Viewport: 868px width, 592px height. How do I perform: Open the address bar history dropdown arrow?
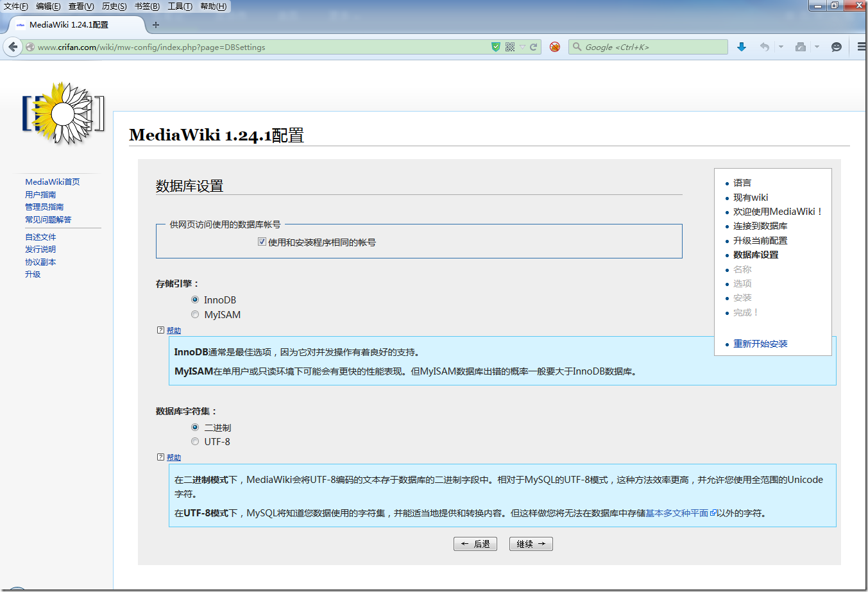[x=522, y=47]
